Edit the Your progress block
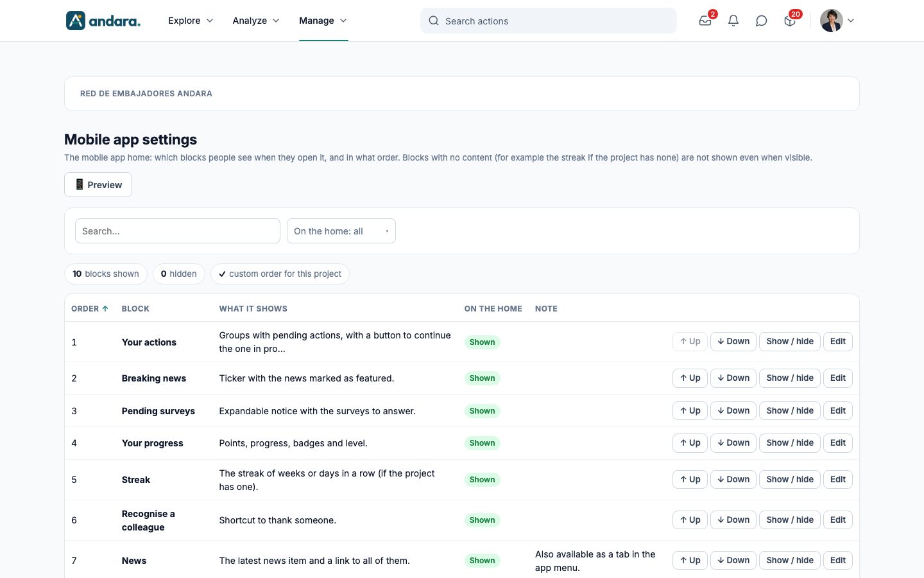This screenshot has width=924, height=578. [838, 443]
